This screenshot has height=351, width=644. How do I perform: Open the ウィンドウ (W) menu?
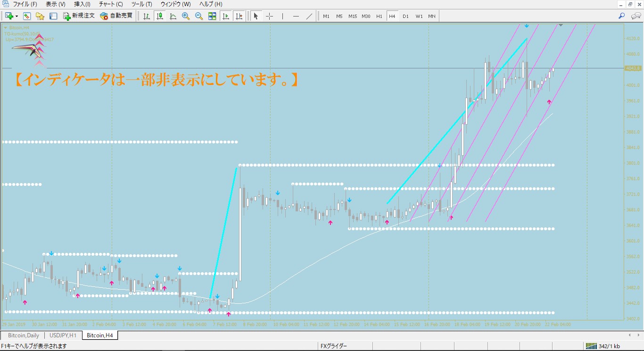pyautogui.click(x=175, y=4)
